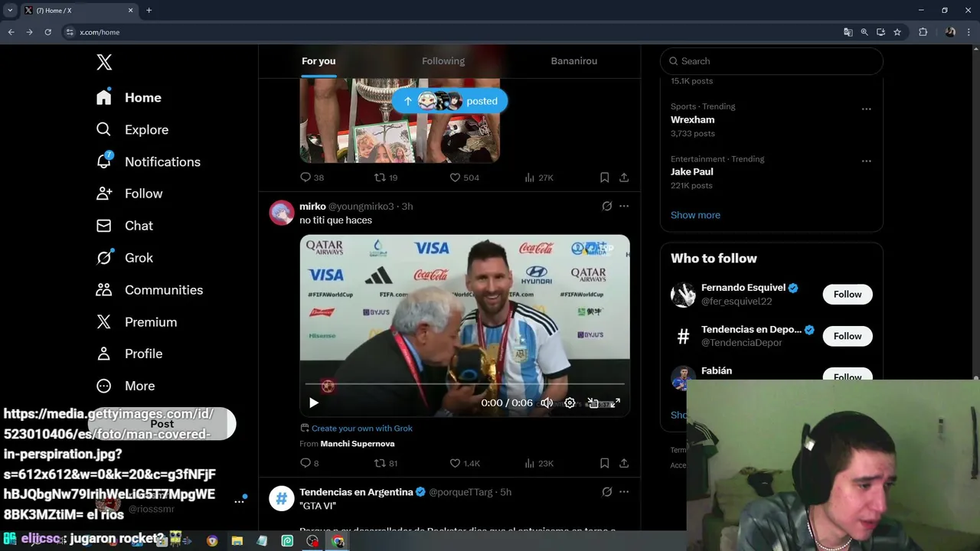
Task: Reload the page in browser
Action: coord(47,32)
